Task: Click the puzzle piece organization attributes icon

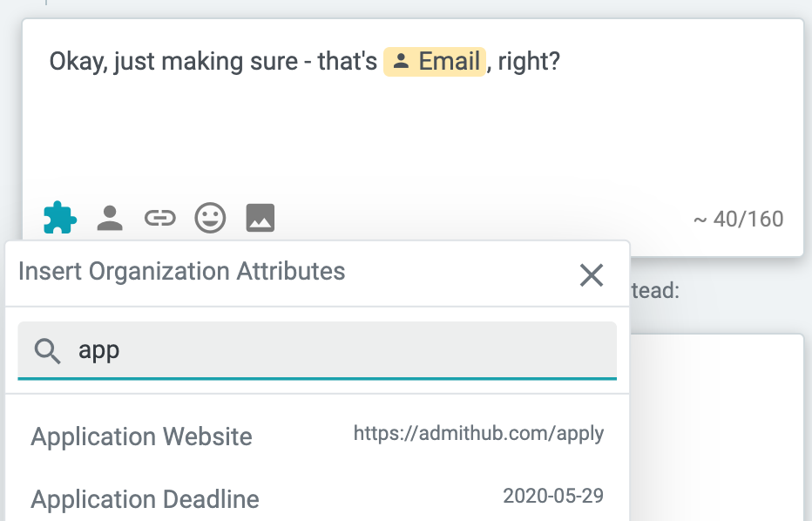Action: [60, 217]
